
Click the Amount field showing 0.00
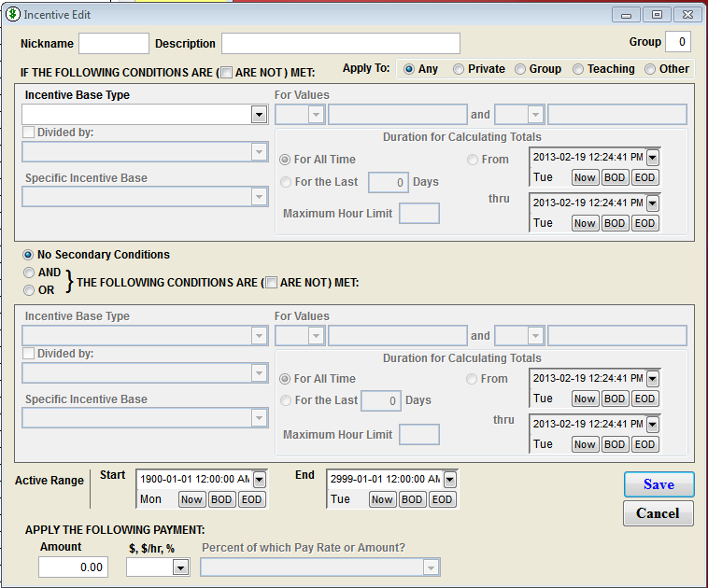73,567
